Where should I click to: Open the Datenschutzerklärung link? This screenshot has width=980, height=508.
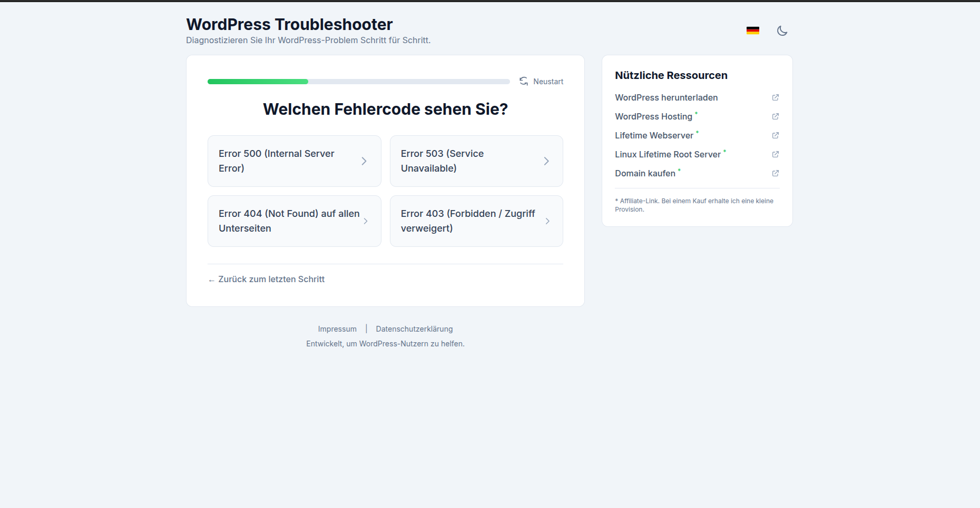[x=414, y=328]
